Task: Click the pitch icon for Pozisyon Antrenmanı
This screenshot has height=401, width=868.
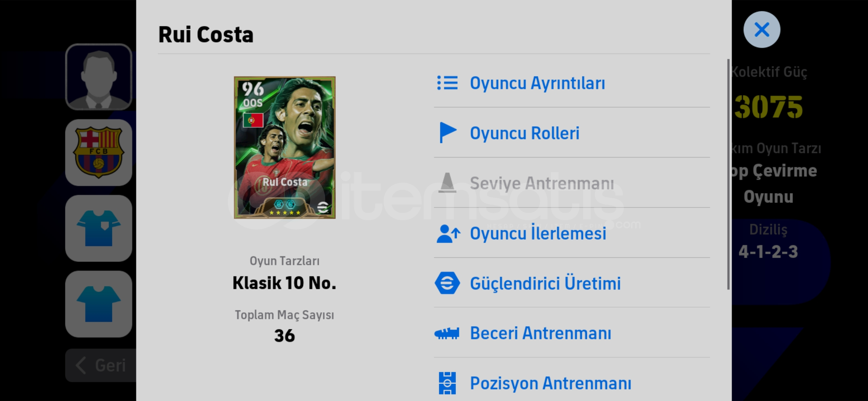Action: (x=447, y=383)
